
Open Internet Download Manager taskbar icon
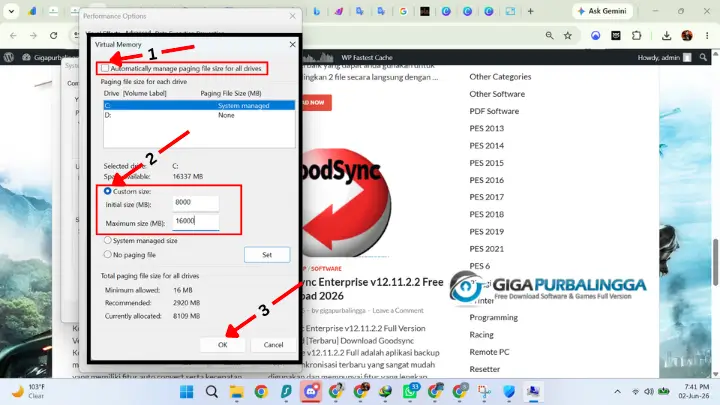[385, 392]
